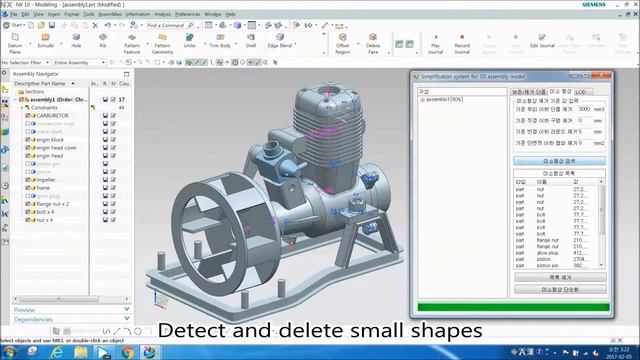Open the Pattern Feature tool
The height and width of the screenshot is (360, 640).
pyautogui.click(x=132, y=43)
